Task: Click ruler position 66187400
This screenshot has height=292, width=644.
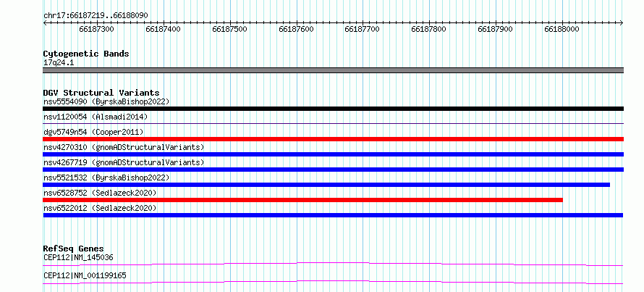Action: pyautogui.click(x=164, y=29)
